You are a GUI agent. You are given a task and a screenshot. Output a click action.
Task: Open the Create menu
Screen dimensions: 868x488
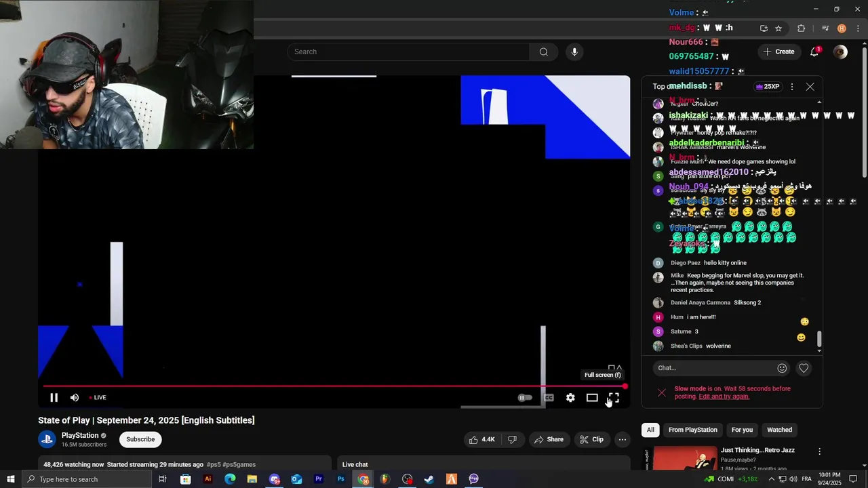point(778,52)
